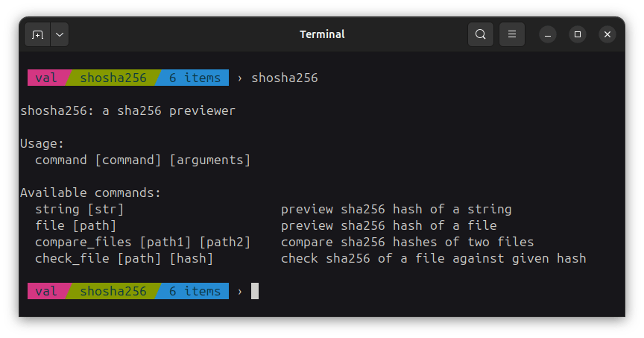Click the 'file [path]' command line
The height and width of the screenshot is (338, 644).
pos(75,225)
